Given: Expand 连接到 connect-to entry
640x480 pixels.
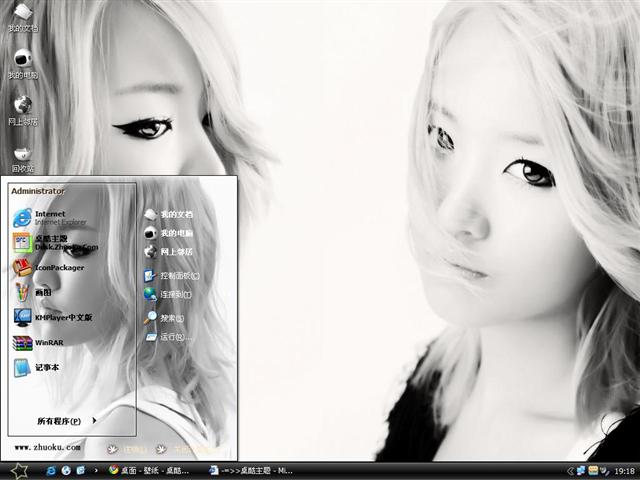Looking at the screenshot, I should [168, 294].
